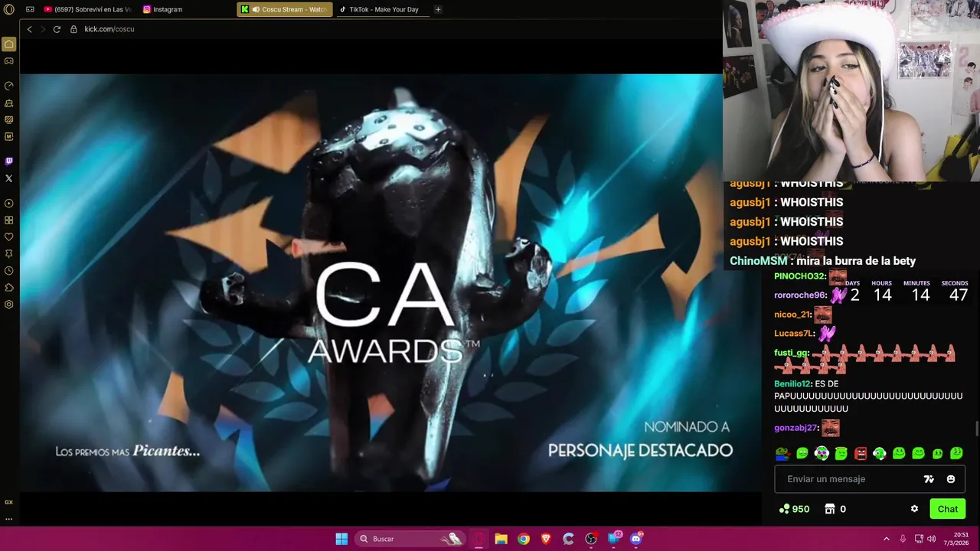Image resolution: width=980 pixels, height=551 pixels.
Task: Open the Opera GX main menu logo
Action: pyautogui.click(x=9, y=9)
